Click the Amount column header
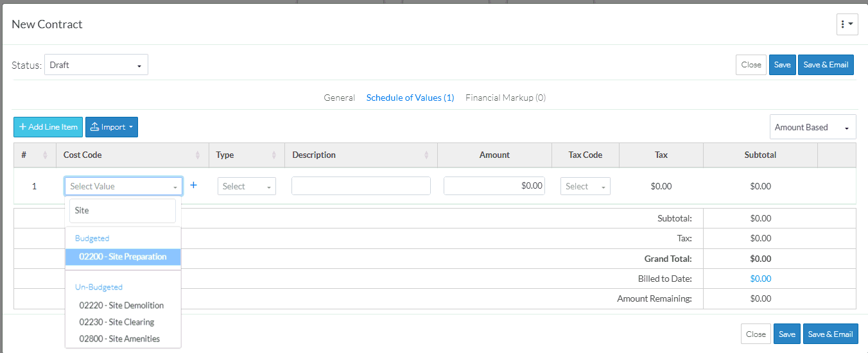The height and width of the screenshot is (353, 868). [494, 155]
